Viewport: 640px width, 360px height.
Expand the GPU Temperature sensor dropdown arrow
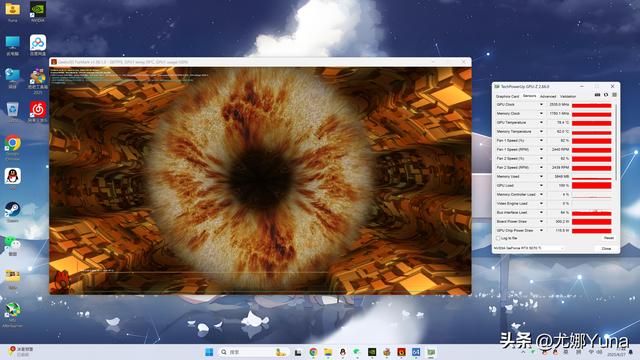[541, 122]
